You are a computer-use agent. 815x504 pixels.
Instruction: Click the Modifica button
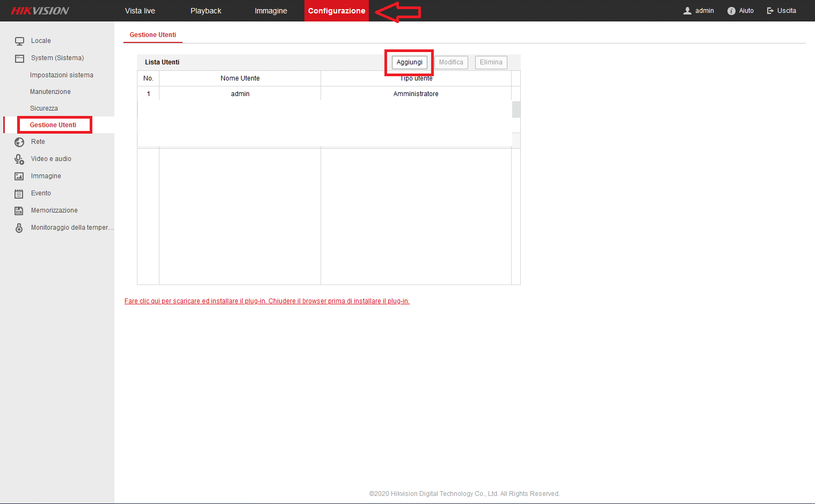(451, 62)
